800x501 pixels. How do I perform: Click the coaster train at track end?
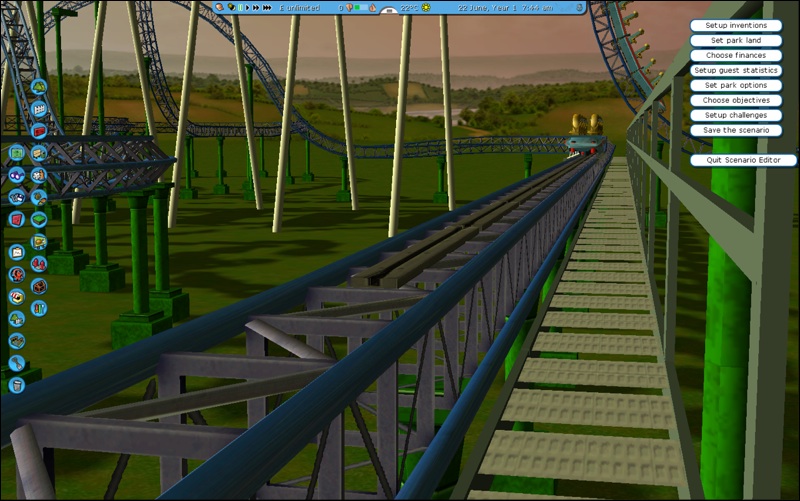[x=586, y=137]
